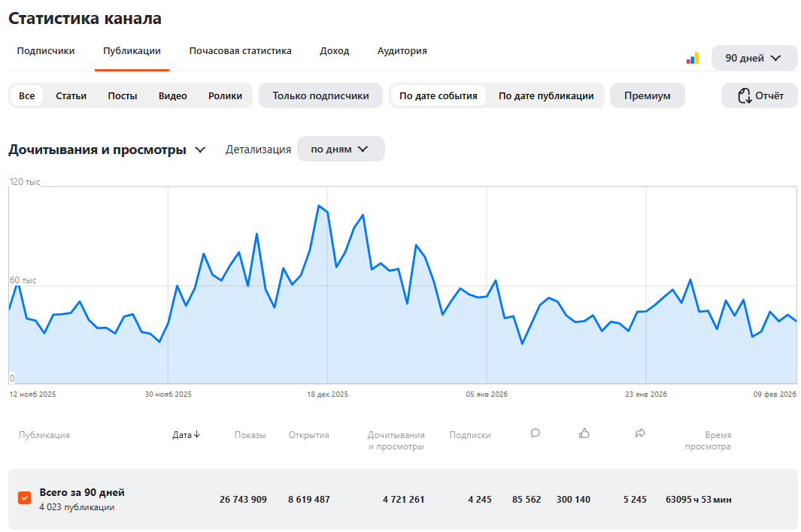Toggle the Только подписчики filter

[320, 95]
